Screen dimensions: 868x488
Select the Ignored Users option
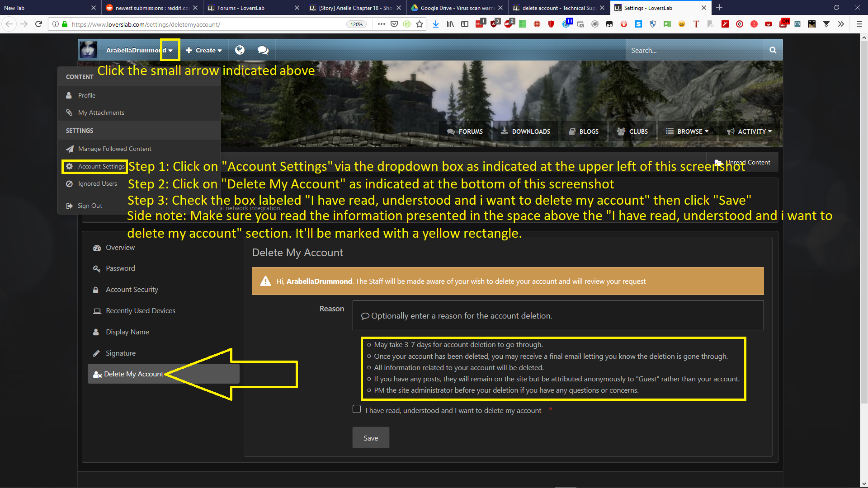97,183
